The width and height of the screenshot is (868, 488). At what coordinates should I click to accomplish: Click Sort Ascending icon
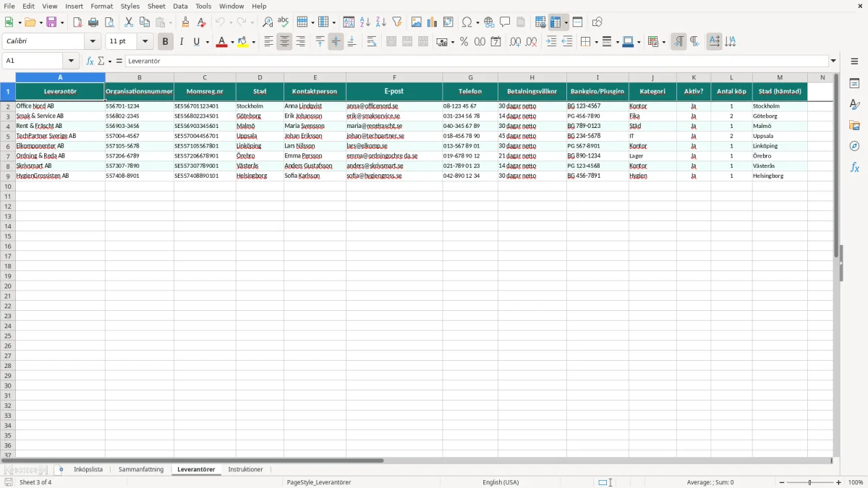(x=365, y=22)
